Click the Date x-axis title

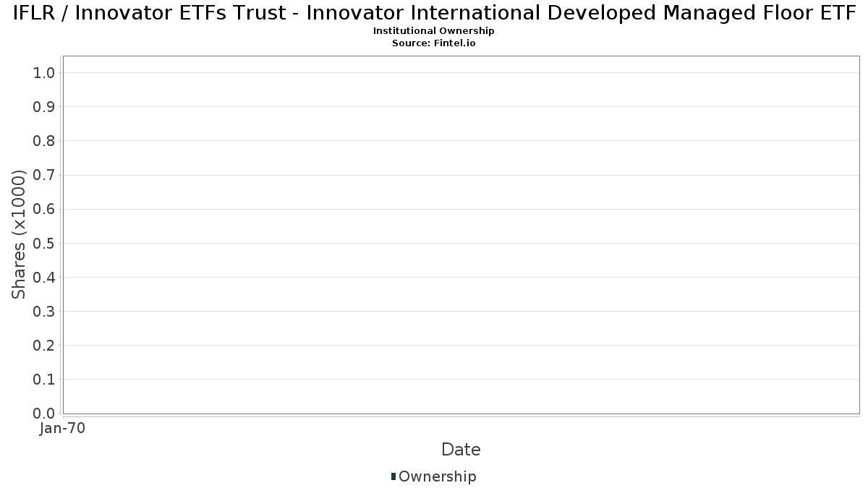461,450
